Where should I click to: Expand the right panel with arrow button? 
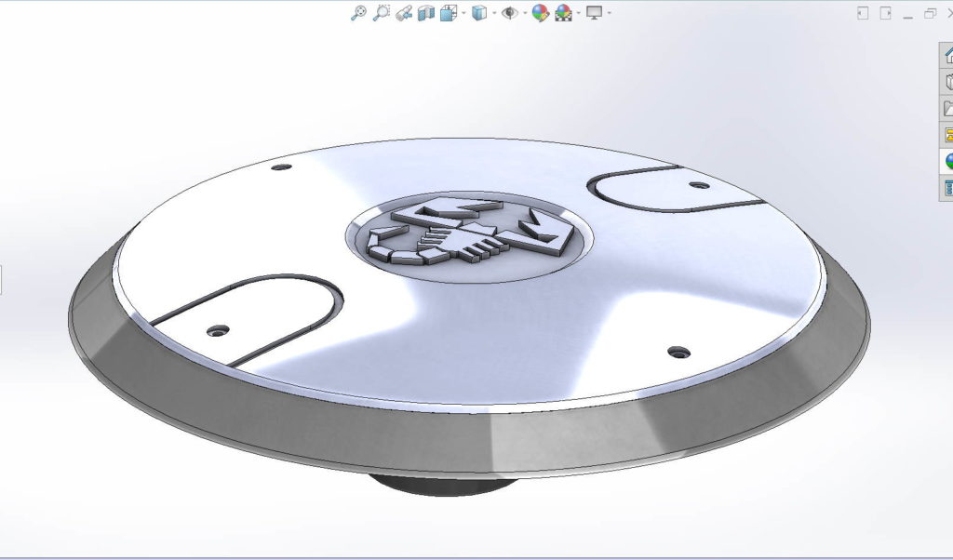(886, 13)
